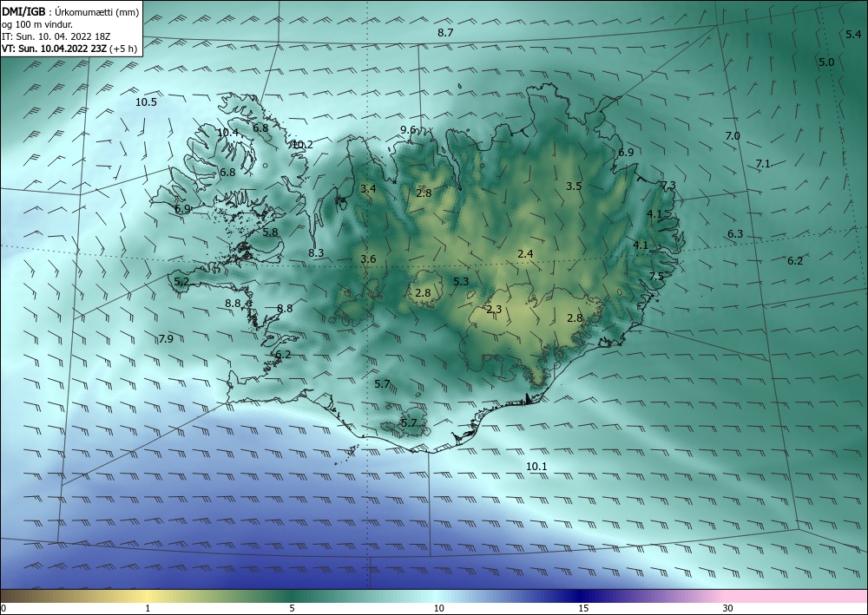This screenshot has height=615, width=868.
Task: Select the 'VT: Sun. 10.04.2022 23Z (+5 h)' line
Action: click(69, 48)
